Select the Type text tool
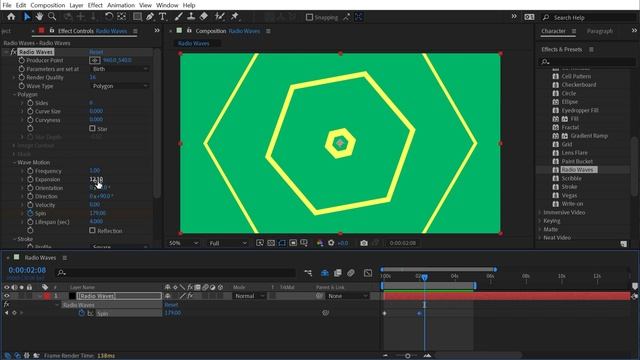 click(x=162, y=17)
